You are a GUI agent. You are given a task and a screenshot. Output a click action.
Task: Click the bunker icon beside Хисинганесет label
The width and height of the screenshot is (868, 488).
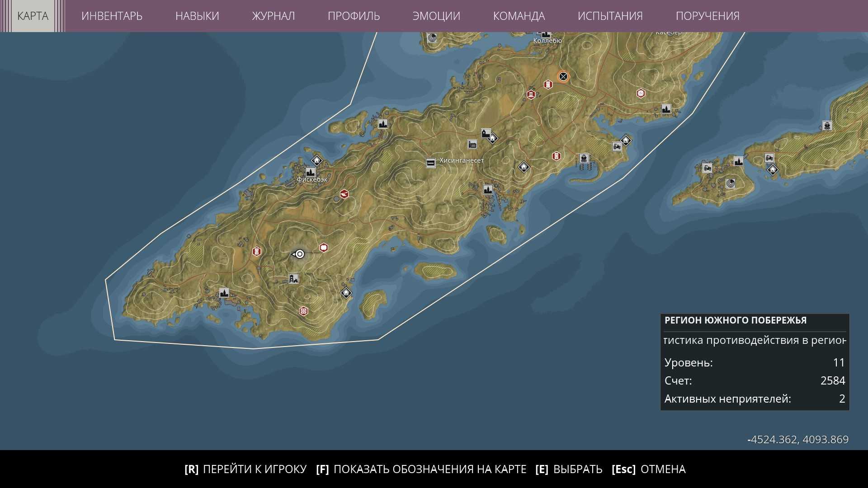pos(430,163)
